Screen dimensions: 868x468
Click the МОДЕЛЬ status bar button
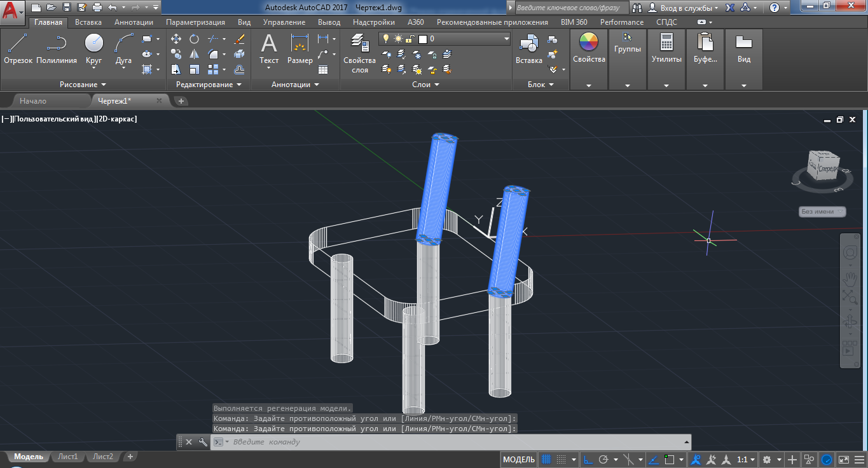519,459
